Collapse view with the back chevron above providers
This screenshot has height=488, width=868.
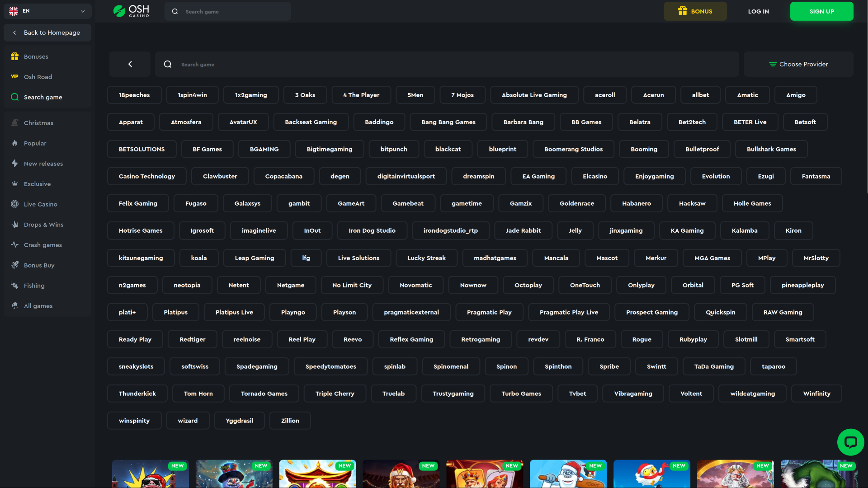pyautogui.click(x=130, y=64)
